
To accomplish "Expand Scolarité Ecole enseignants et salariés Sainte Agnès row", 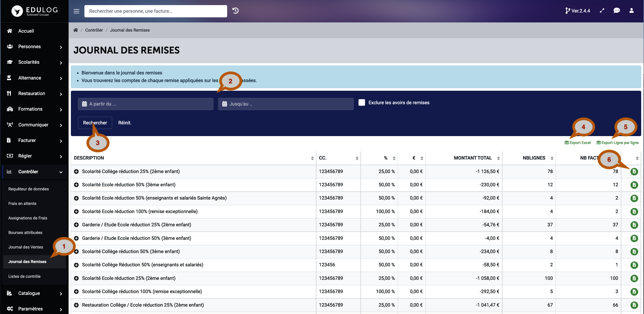I will click(76, 198).
